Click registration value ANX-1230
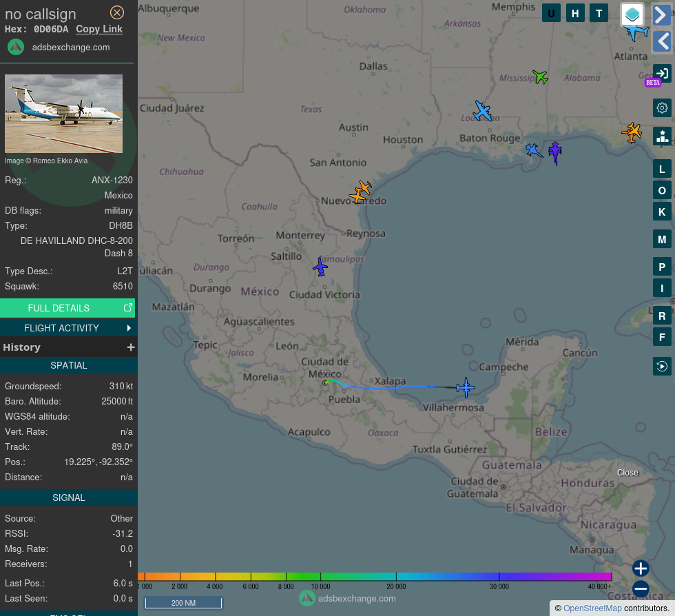Image resolution: width=675 pixels, height=616 pixels. (x=112, y=180)
